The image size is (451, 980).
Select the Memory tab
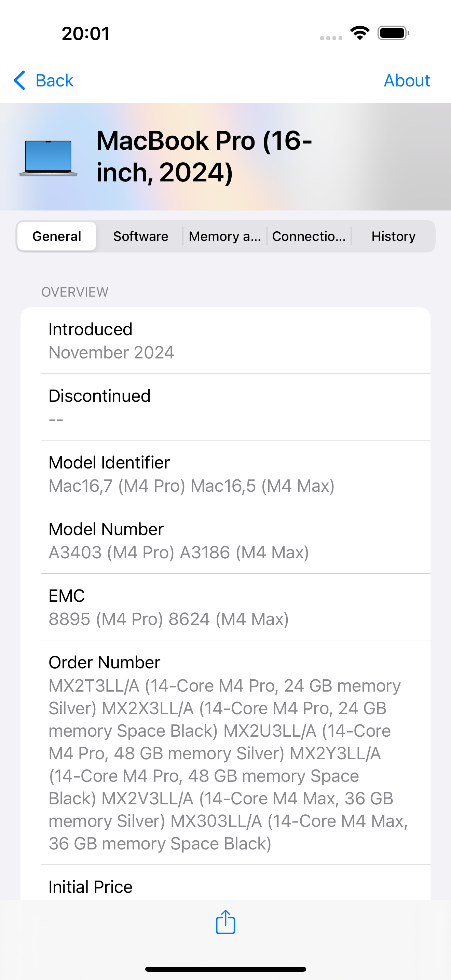[225, 236]
